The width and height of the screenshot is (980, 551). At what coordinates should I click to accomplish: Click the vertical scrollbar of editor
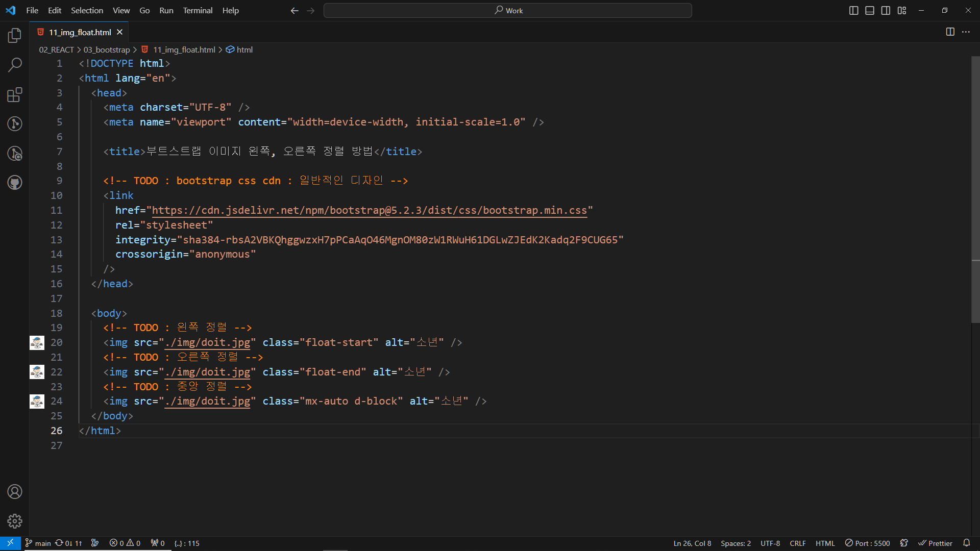[975, 189]
